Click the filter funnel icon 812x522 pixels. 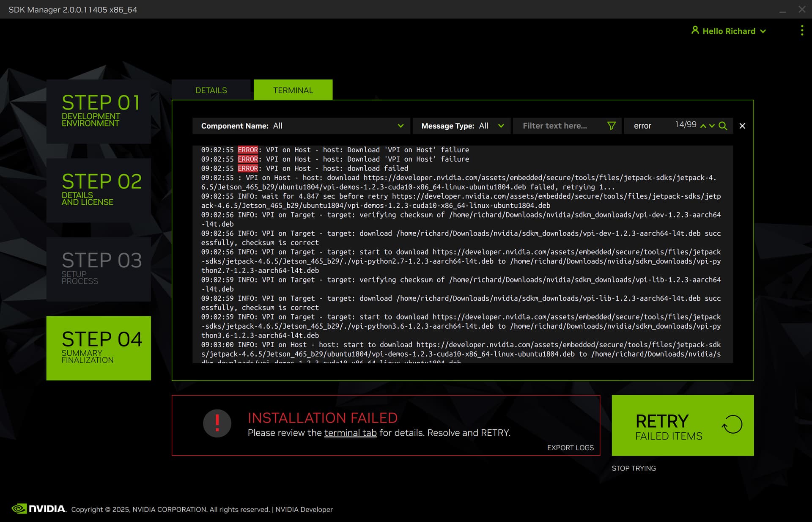(611, 126)
